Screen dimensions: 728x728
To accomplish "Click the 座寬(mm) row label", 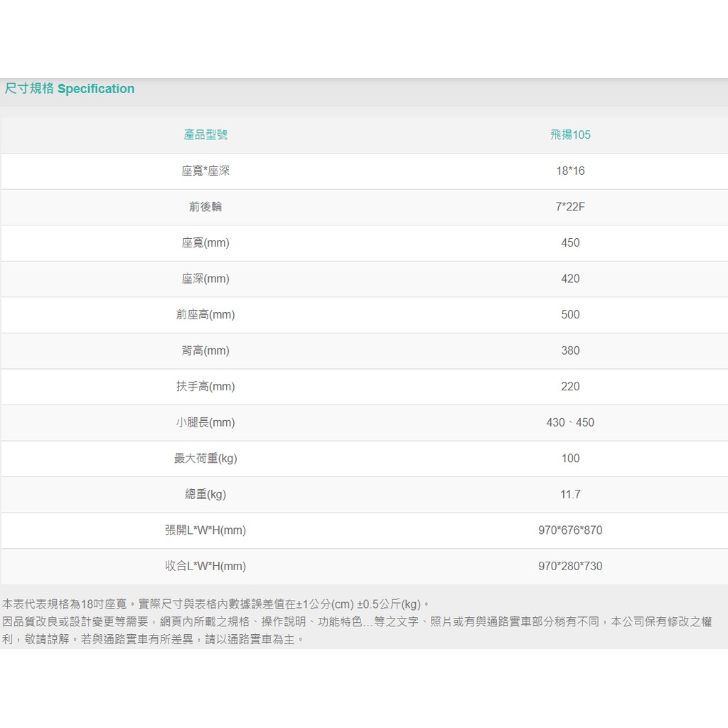I will pos(205,243).
